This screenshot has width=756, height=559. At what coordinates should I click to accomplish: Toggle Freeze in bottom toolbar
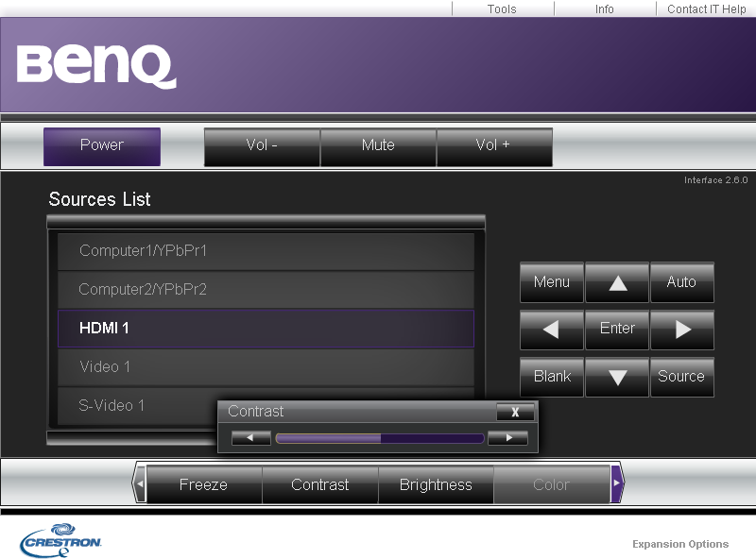[x=204, y=484]
